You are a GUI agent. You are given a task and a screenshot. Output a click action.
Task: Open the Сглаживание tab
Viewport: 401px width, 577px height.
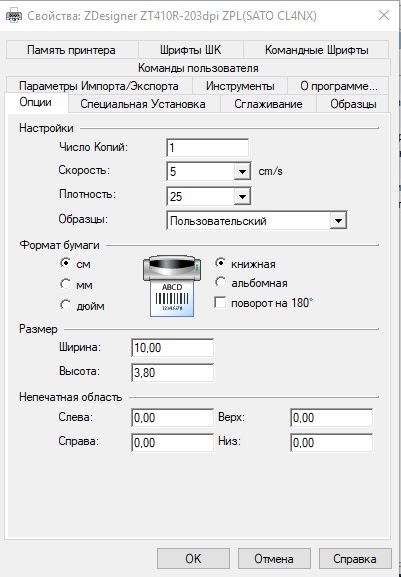click(x=268, y=104)
